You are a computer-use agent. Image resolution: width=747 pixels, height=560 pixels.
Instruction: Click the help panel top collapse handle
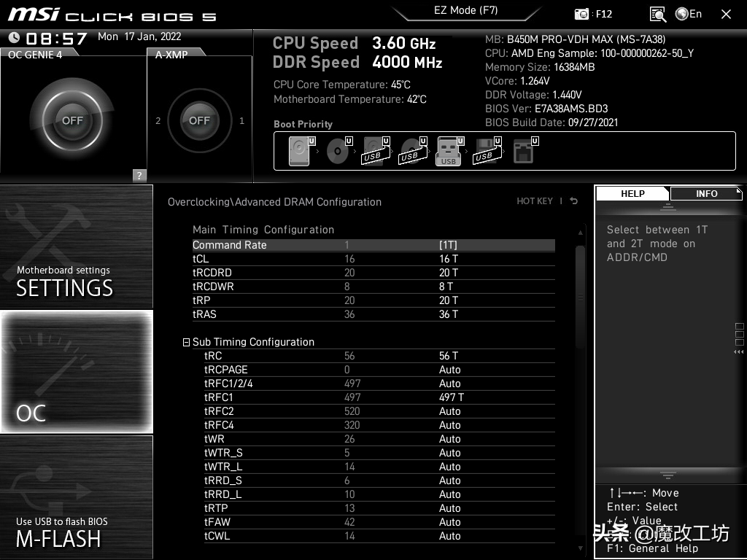668,206
